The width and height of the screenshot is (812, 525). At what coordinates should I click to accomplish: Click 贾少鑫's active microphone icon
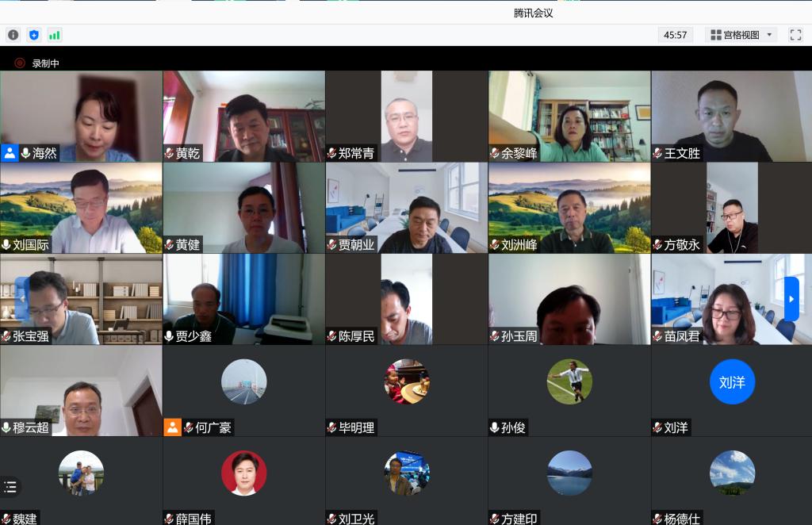tap(169, 336)
